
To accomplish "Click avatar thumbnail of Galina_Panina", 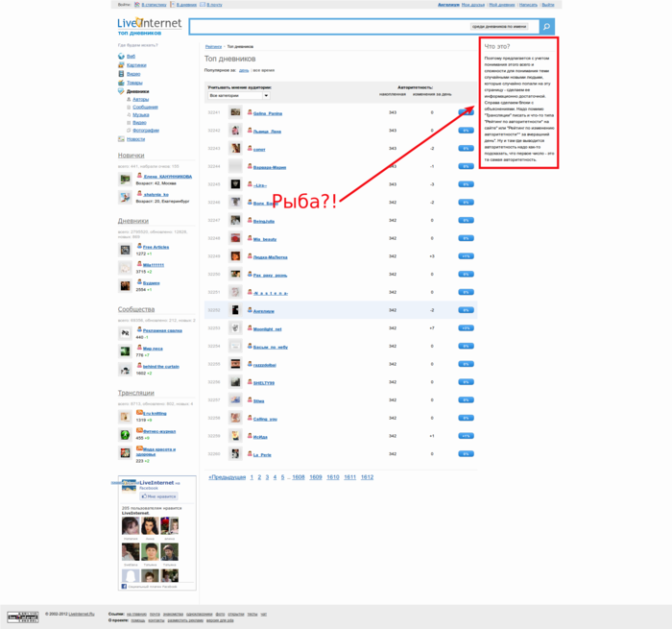I will pos(235,112).
